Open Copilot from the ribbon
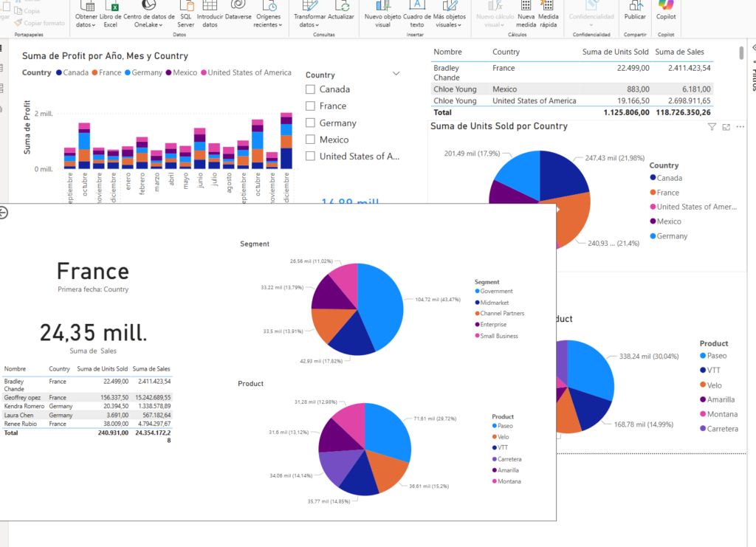The image size is (756, 547). click(x=665, y=6)
